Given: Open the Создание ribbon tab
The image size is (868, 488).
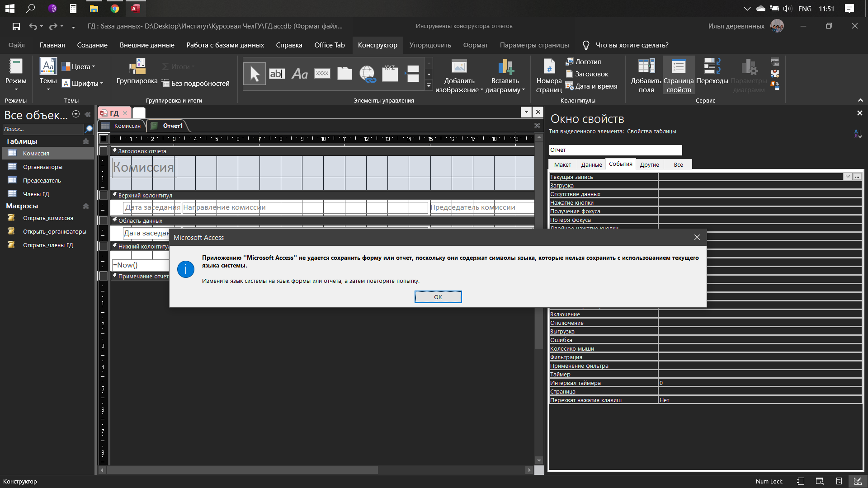Looking at the screenshot, I should 92,45.
